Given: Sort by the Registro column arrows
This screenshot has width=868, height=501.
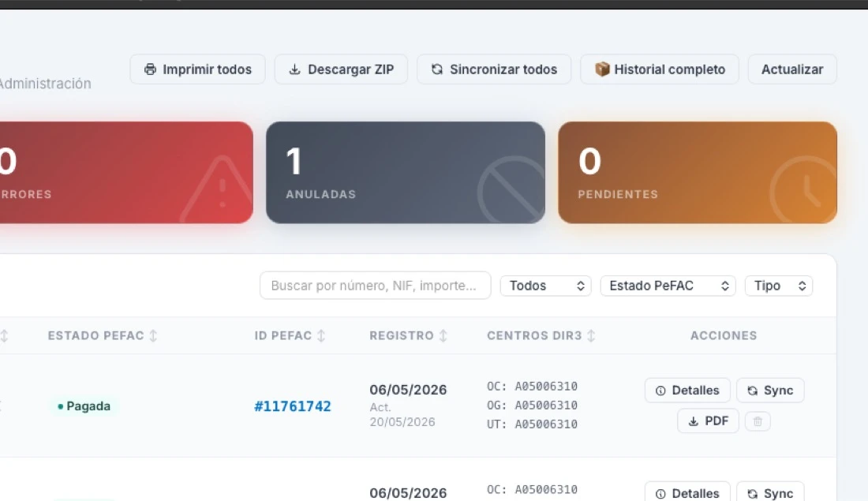Looking at the screenshot, I should click(x=443, y=335).
